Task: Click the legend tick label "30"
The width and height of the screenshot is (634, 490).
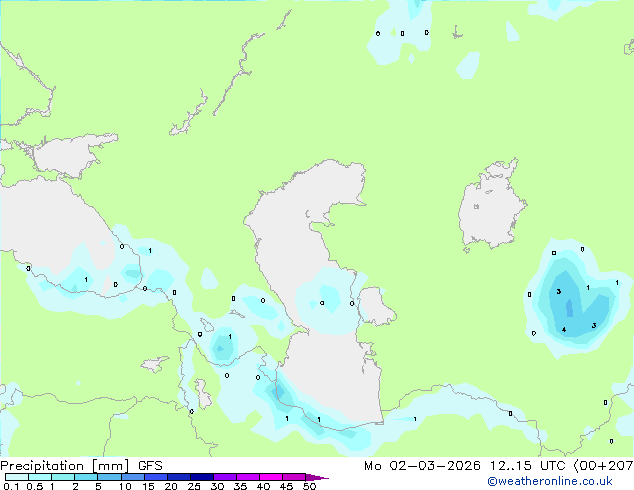Action: 217,486
